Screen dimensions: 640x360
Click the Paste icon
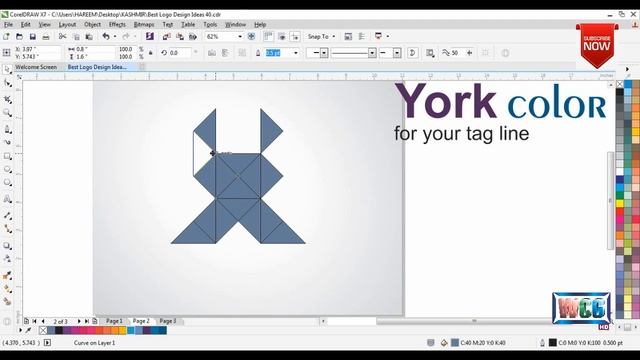(x=89, y=37)
